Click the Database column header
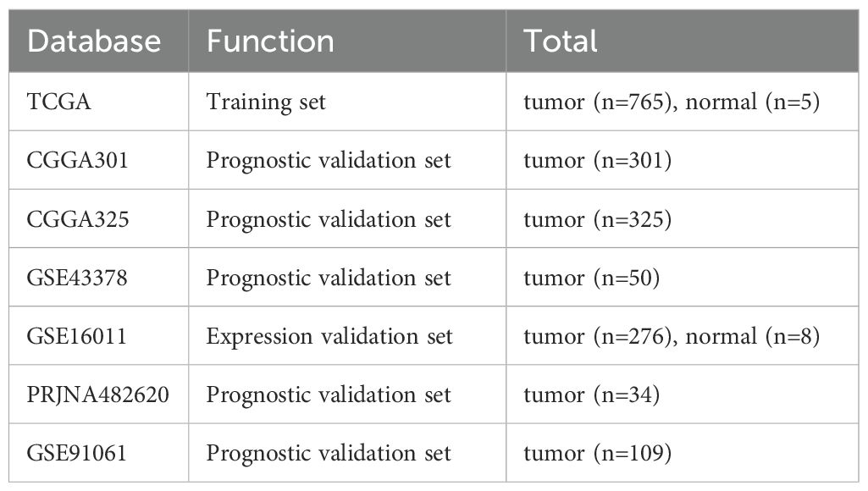 [x=94, y=41]
